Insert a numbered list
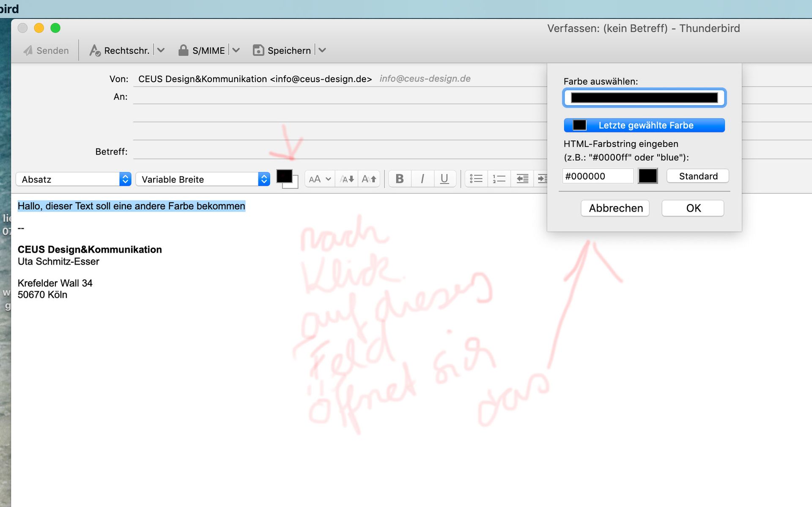812x507 pixels. coord(499,179)
